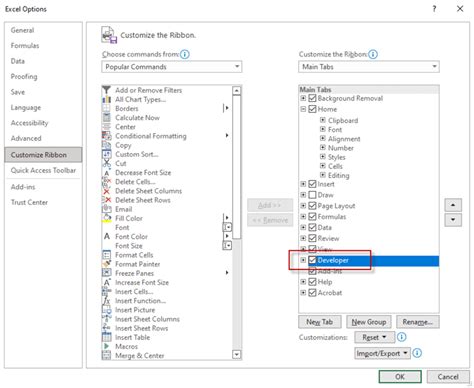
Task: Expand the Alignment group node
Action: tap(323, 138)
